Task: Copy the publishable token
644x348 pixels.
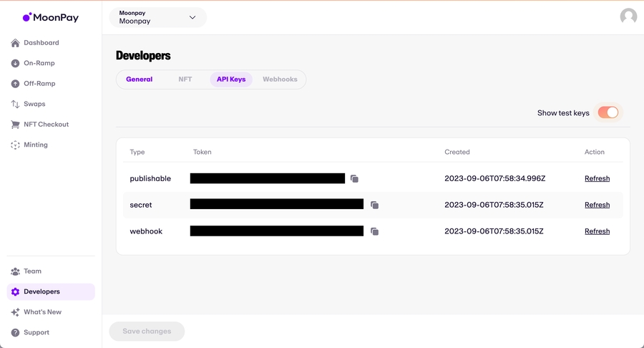Action: (354, 179)
